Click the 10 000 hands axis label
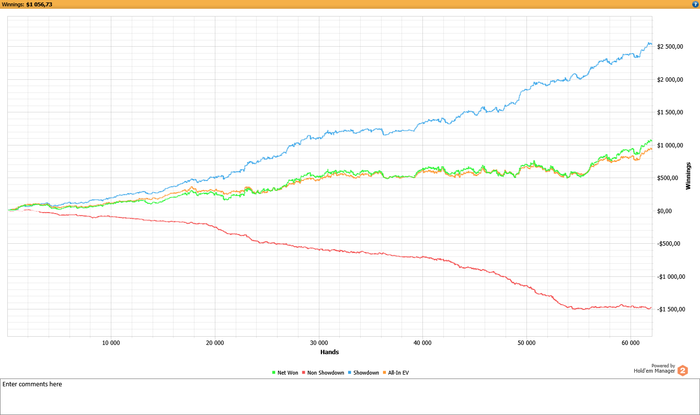 111,343
